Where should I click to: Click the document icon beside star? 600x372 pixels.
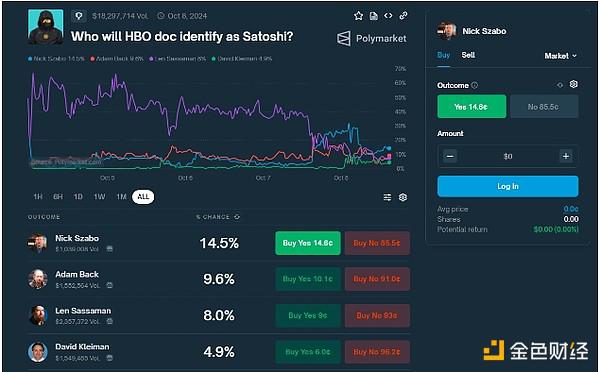click(373, 16)
